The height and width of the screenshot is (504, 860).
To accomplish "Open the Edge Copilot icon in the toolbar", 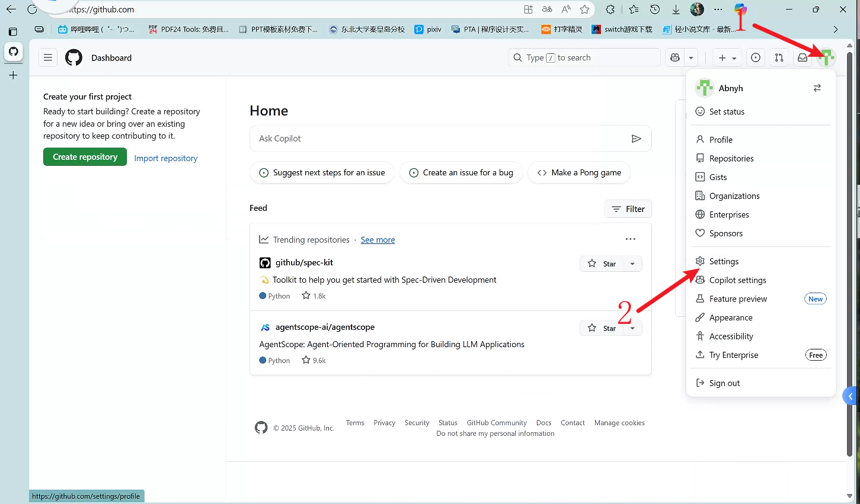I will point(740,9).
